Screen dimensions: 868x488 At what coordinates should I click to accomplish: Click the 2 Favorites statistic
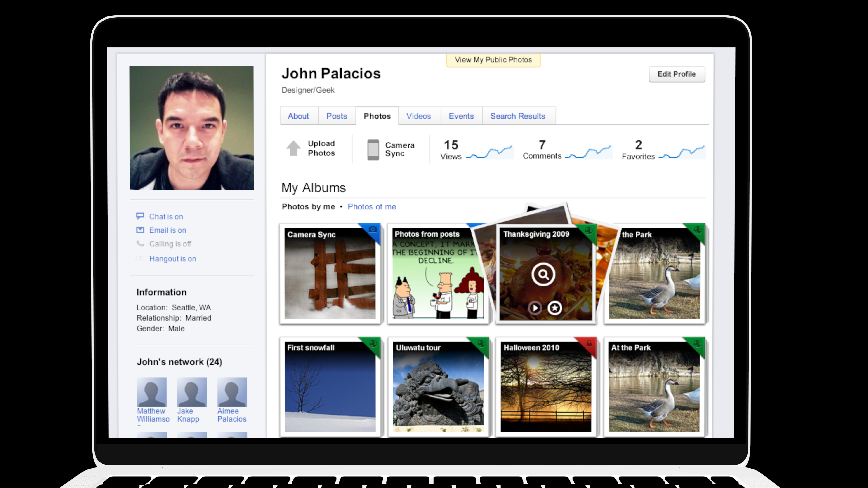[638, 150]
